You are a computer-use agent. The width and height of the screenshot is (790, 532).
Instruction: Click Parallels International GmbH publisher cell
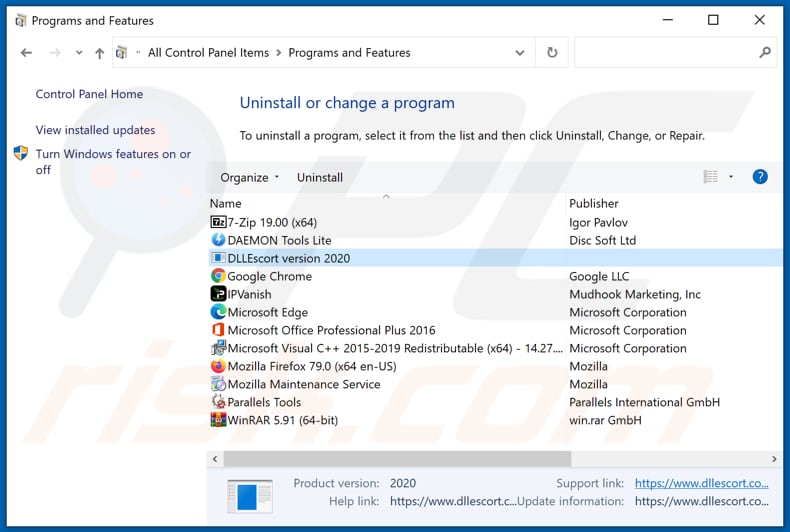[644, 402]
